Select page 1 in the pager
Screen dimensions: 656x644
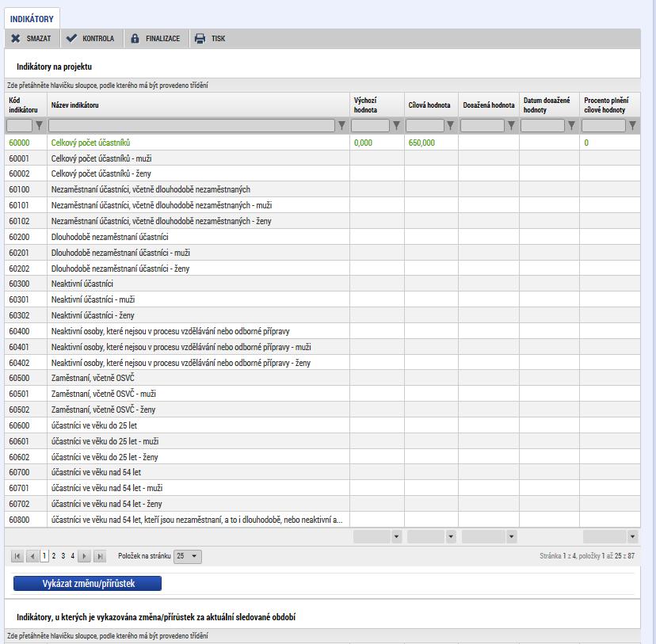coord(44,556)
